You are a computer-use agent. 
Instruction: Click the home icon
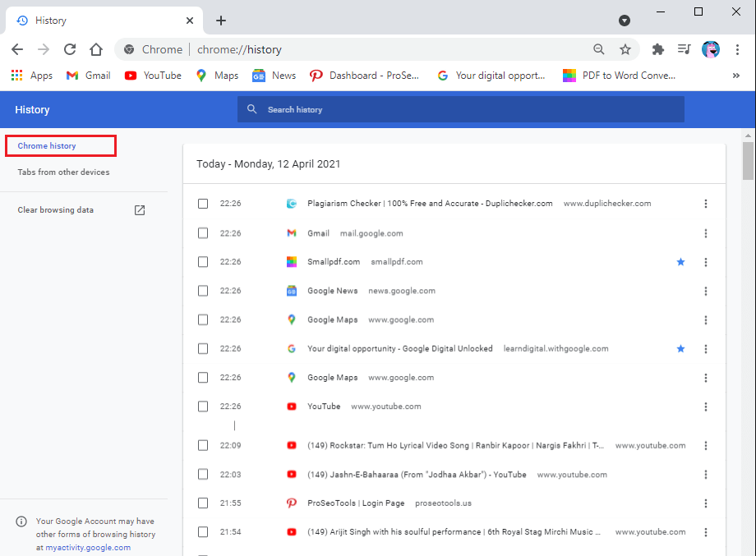(x=96, y=49)
